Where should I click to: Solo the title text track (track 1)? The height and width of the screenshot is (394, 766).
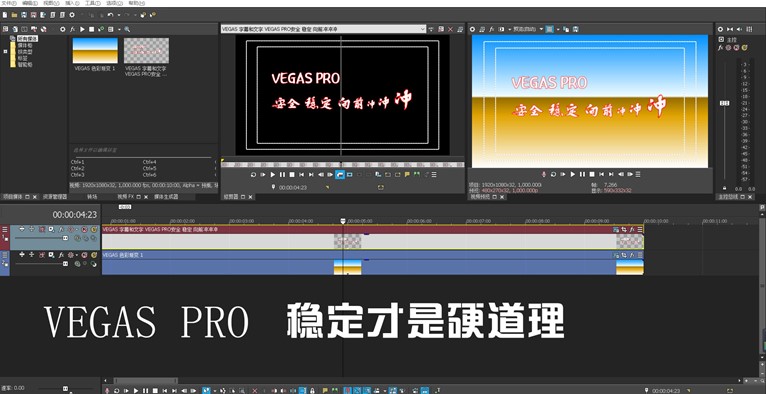click(x=94, y=229)
